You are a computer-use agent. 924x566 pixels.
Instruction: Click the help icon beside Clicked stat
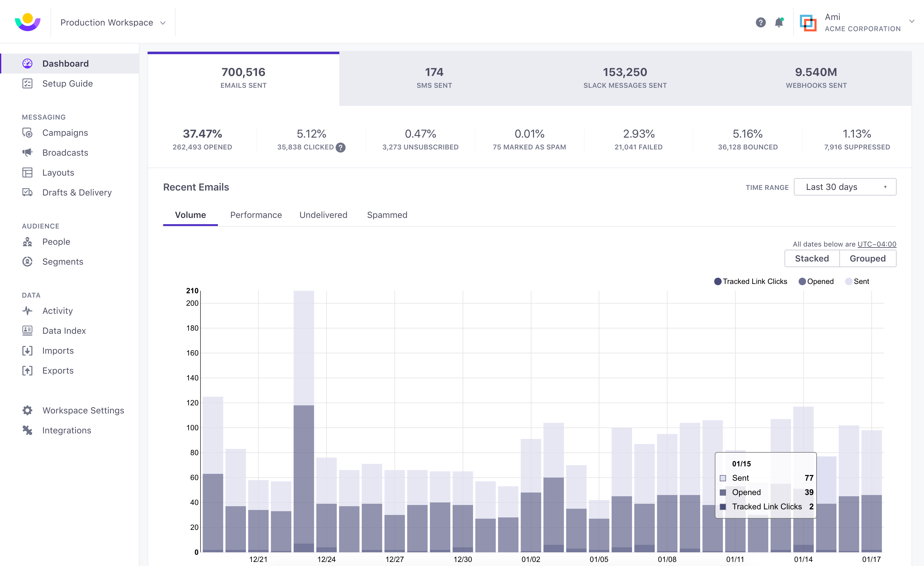(341, 147)
